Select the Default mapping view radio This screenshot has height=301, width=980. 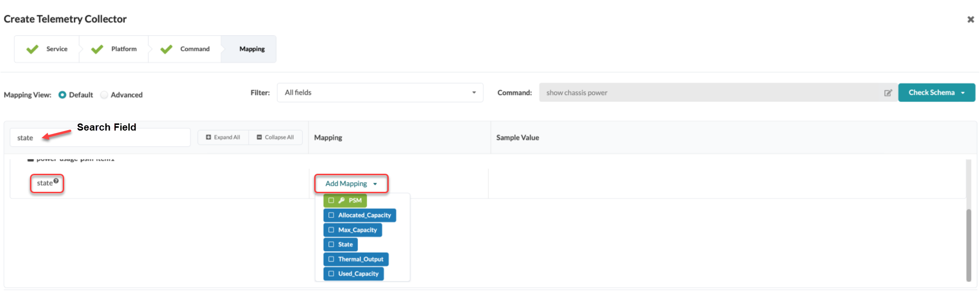pos(62,95)
